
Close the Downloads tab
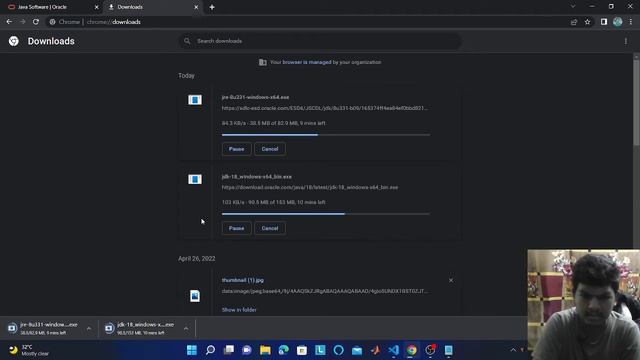coord(196,7)
